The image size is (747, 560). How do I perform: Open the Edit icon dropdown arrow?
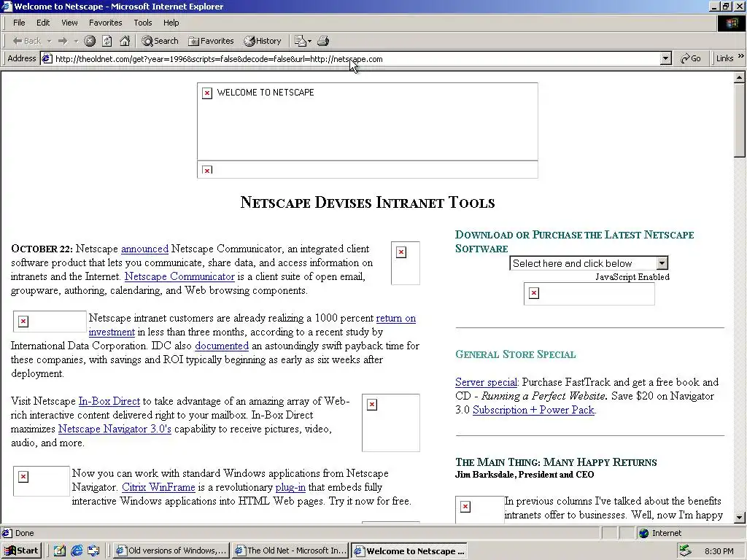[309, 41]
